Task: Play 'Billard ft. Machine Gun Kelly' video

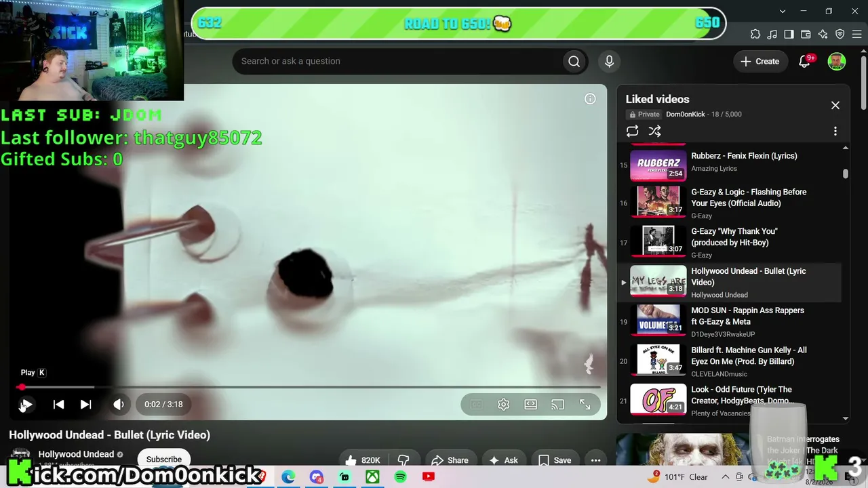Action: (x=749, y=356)
